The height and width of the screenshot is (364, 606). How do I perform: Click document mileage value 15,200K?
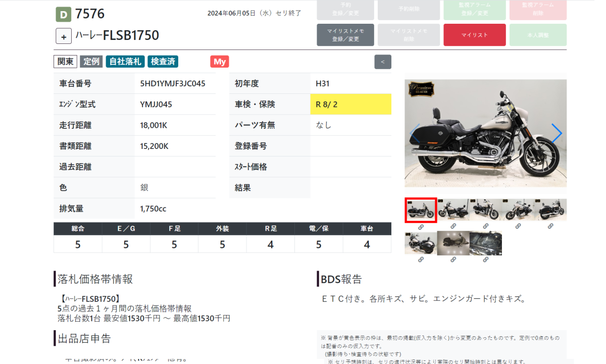[x=154, y=146]
